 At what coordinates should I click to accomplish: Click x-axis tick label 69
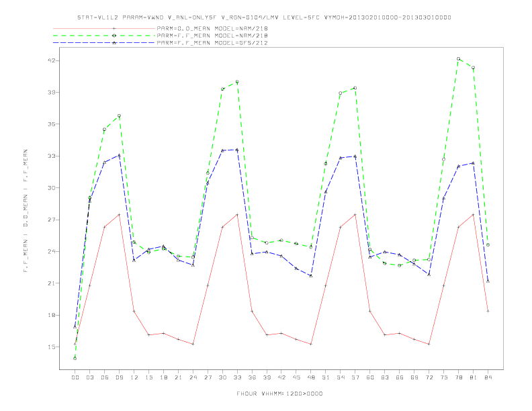(414, 377)
